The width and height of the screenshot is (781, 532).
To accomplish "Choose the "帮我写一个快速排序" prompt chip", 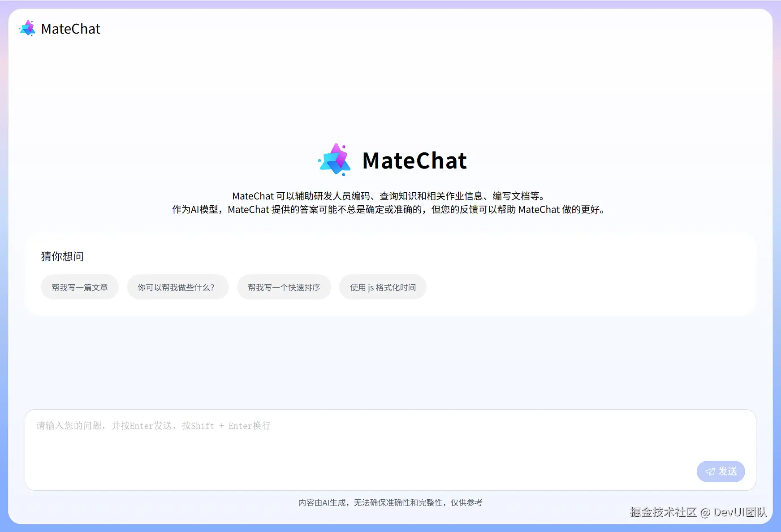I will (x=284, y=287).
